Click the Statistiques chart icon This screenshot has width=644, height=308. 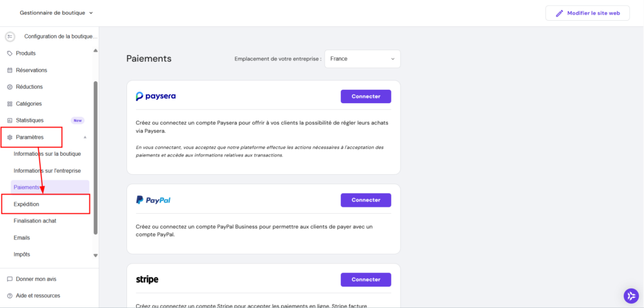point(9,120)
